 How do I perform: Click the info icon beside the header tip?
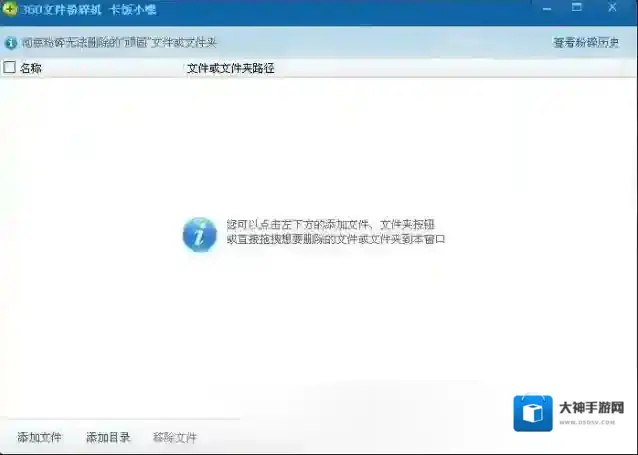(11, 43)
